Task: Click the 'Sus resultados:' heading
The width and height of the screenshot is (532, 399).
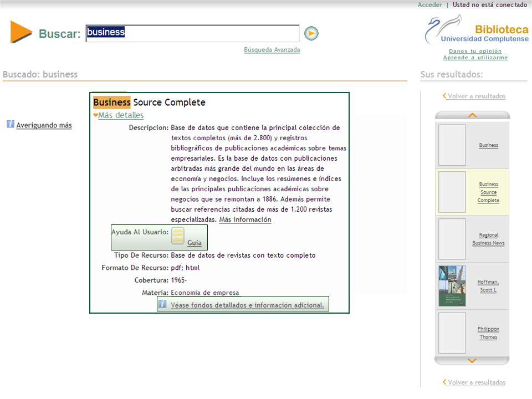Action: click(452, 74)
